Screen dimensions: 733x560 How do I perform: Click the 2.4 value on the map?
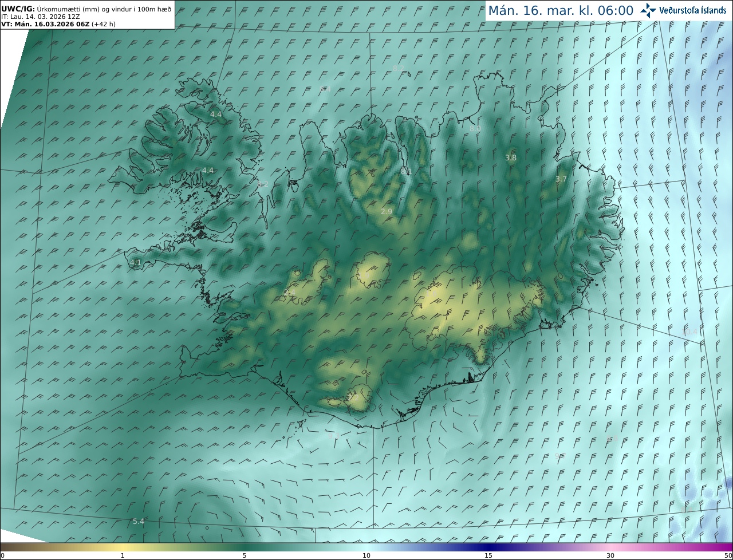pos(290,293)
